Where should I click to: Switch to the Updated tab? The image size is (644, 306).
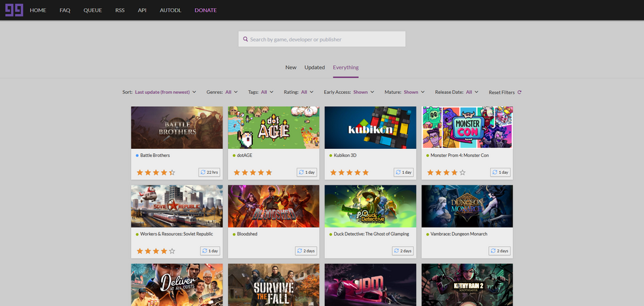[315, 67]
